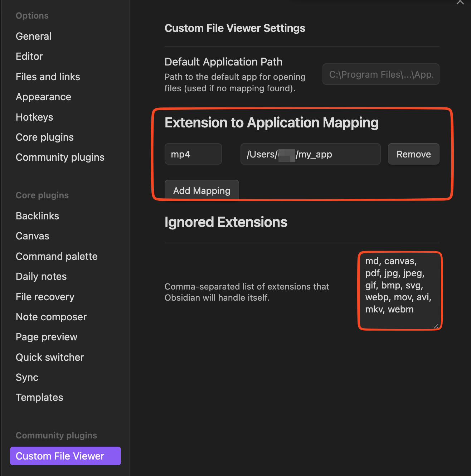471x476 pixels.
Task: Open Command palette settings
Action: coord(57,256)
